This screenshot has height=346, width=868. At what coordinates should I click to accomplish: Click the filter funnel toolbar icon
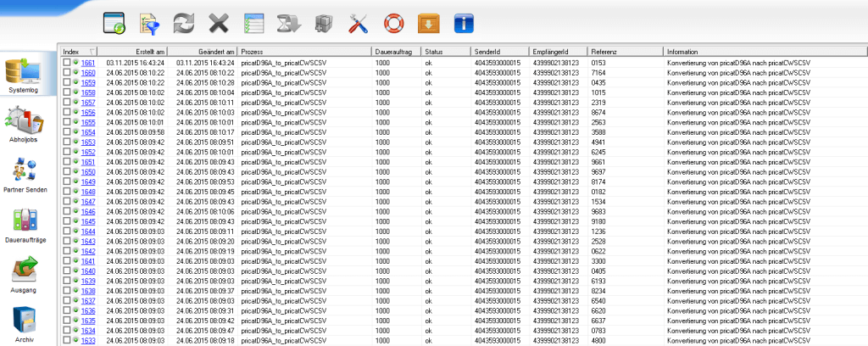(149, 23)
